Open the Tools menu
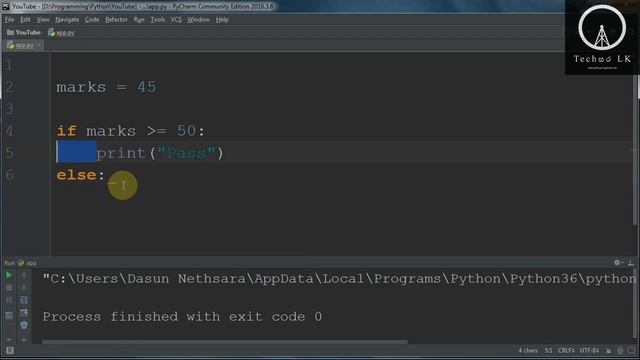The width and height of the screenshot is (640, 360). point(158,20)
